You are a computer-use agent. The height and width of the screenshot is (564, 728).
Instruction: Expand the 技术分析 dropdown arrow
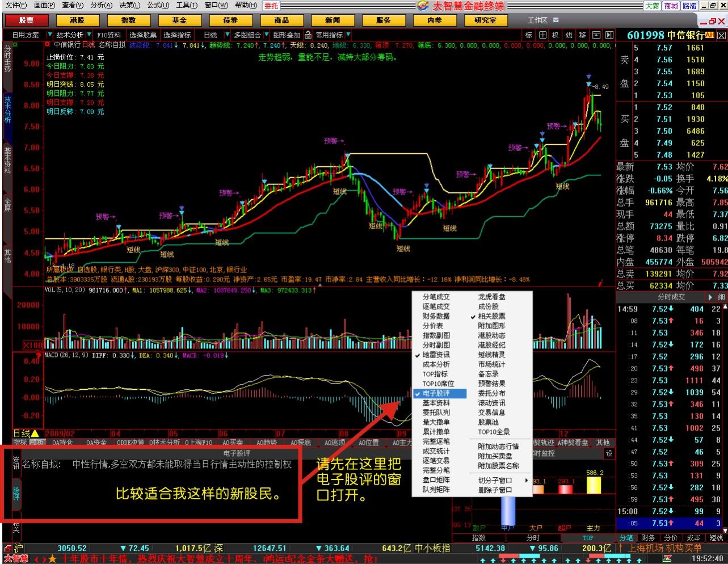pyautogui.click(x=89, y=35)
